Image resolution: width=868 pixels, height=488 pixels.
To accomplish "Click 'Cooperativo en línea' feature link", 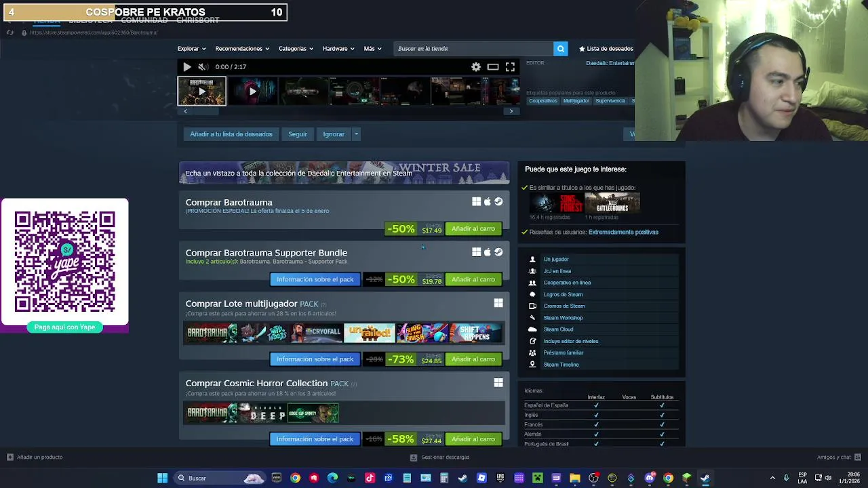I will tap(567, 283).
